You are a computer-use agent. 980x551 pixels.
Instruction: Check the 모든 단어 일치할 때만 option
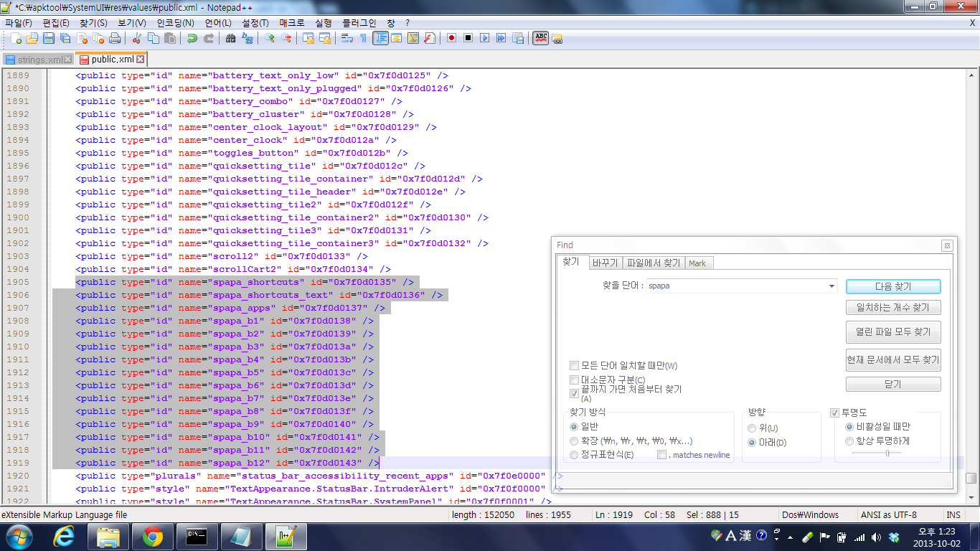tap(574, 366)
